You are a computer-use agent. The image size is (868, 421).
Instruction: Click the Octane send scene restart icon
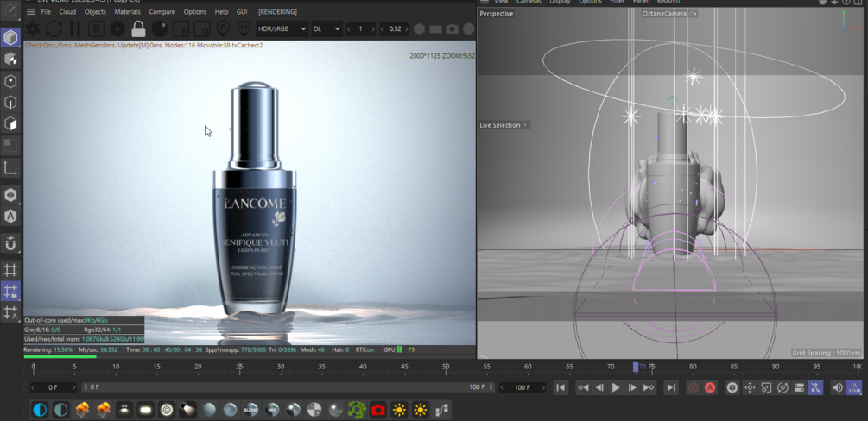coord(33,28)
